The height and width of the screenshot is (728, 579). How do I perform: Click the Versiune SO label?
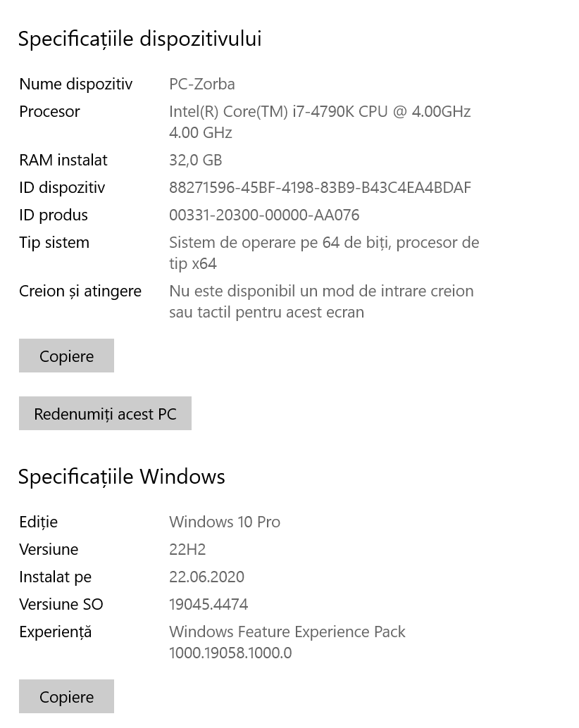tap(61, 605)
